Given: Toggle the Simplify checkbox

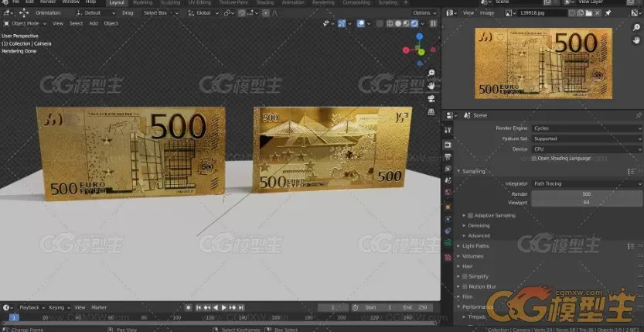Looking at the screenshot, I should pos(465,276).
